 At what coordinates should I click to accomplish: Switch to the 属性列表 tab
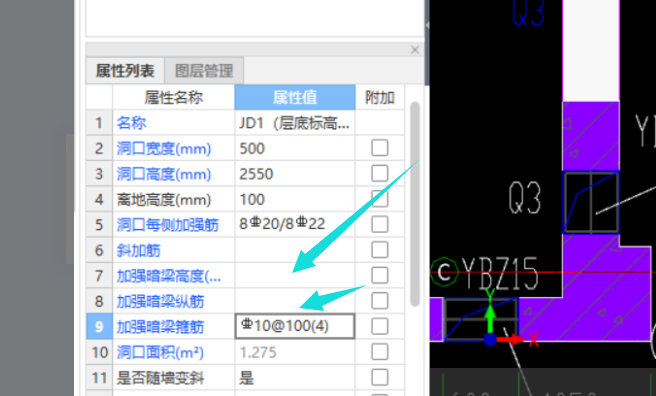pos(125,71)
